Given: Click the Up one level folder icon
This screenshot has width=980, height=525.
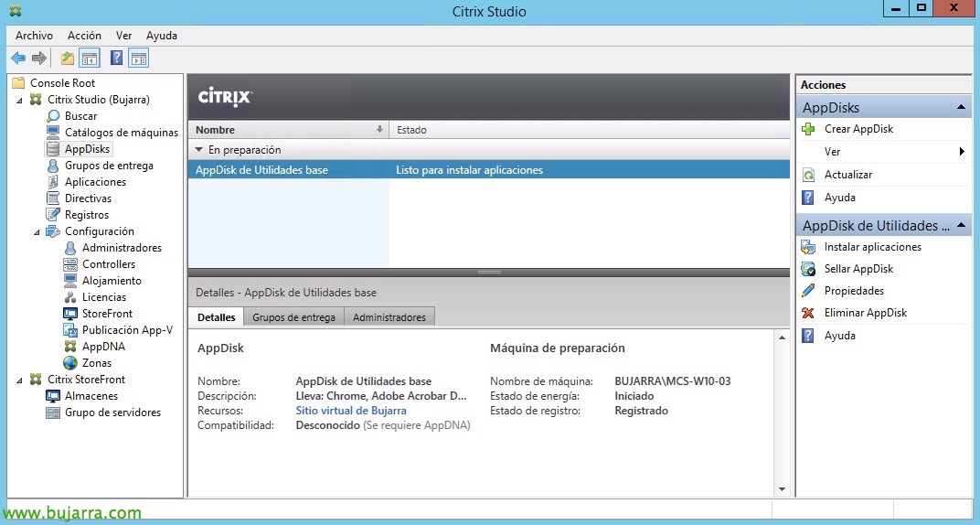Looking at the screenshot, I should coord(67,59).
